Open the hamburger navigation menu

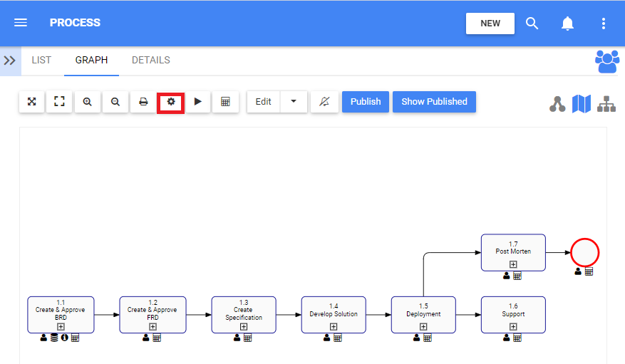click(21, 23)
